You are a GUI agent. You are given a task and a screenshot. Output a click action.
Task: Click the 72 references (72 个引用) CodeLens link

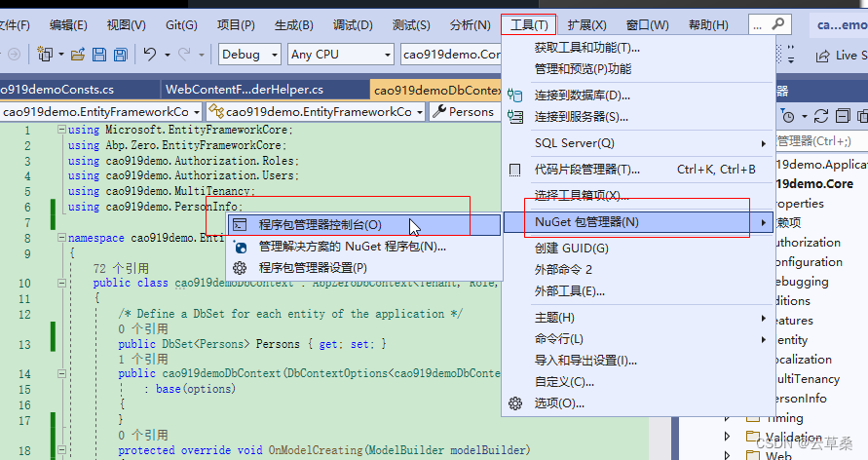click(x=121, y=268)
